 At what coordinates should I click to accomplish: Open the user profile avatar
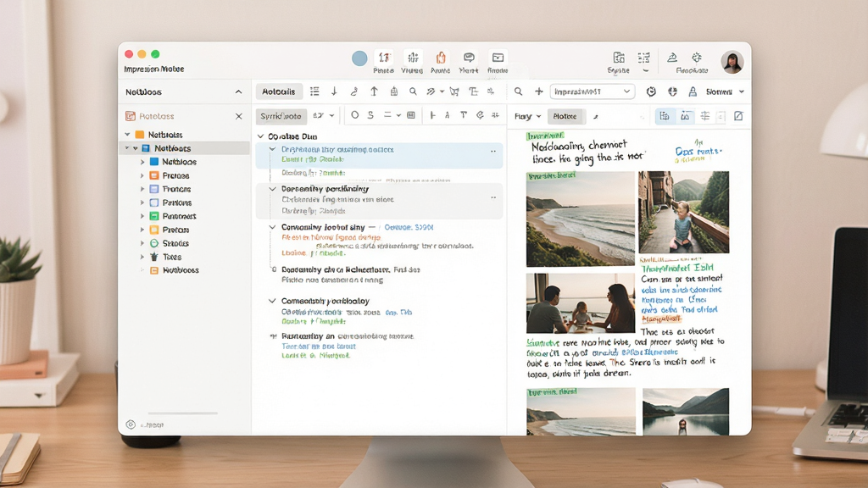coord(732,62)
